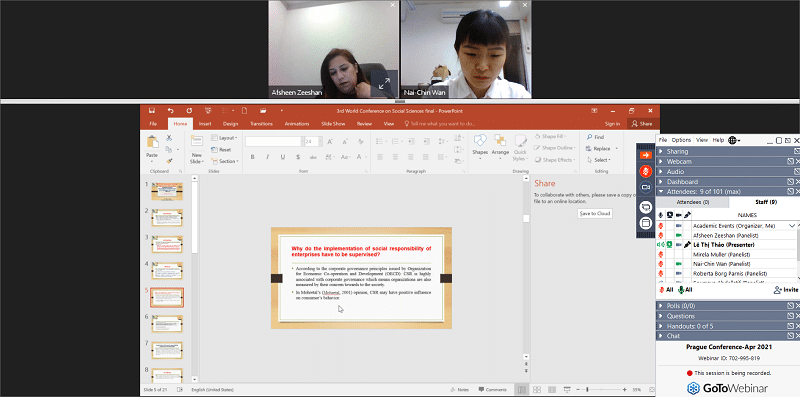
Task: Switch to the Animations ribbon tab
Action: [297, 124]
